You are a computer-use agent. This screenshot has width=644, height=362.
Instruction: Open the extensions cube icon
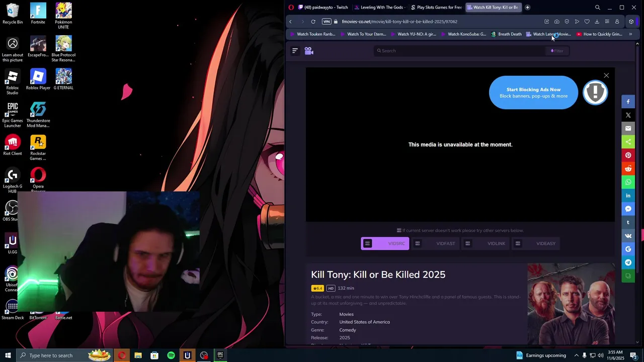click(631, 22)
